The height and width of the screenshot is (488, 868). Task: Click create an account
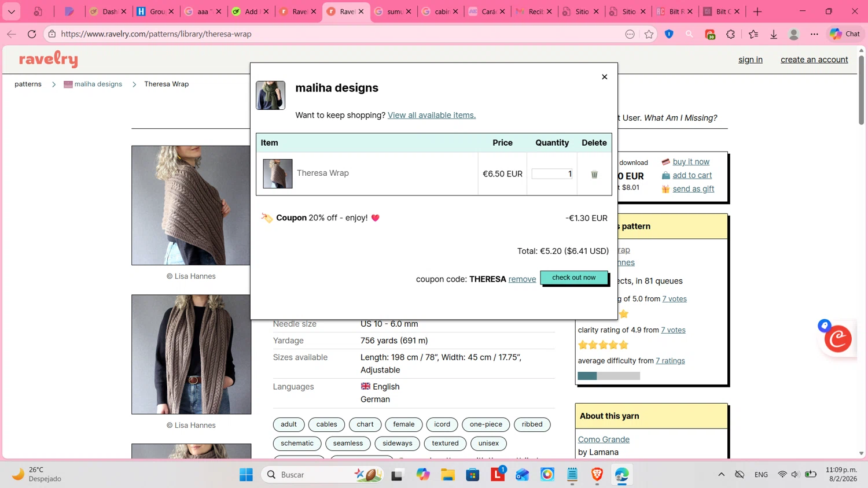pos(814,60)
